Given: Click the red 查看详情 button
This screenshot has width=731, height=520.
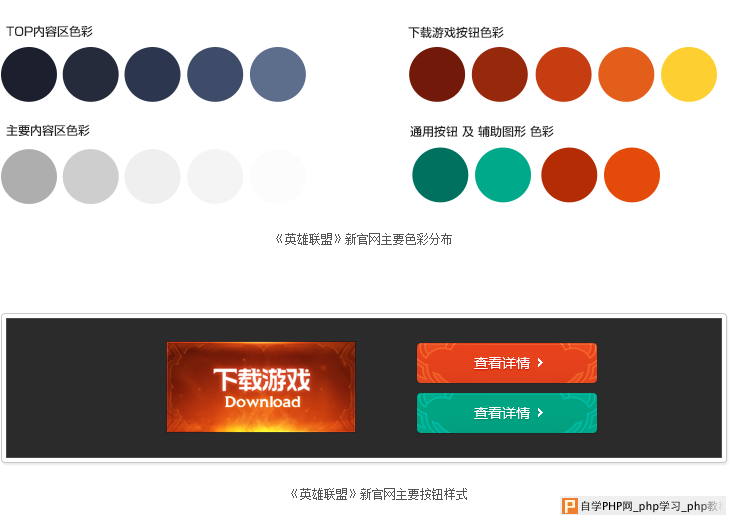Looking at the screenshot, I should 507,363.
